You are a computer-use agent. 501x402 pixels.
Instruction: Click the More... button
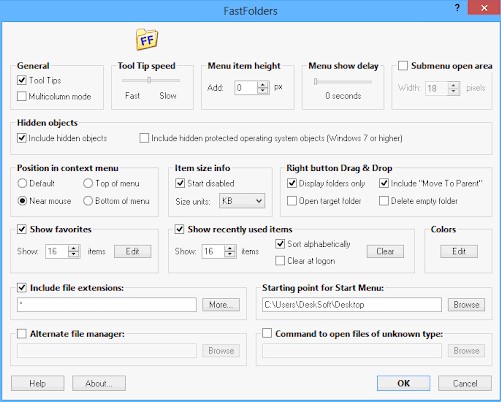click(221, 305)
